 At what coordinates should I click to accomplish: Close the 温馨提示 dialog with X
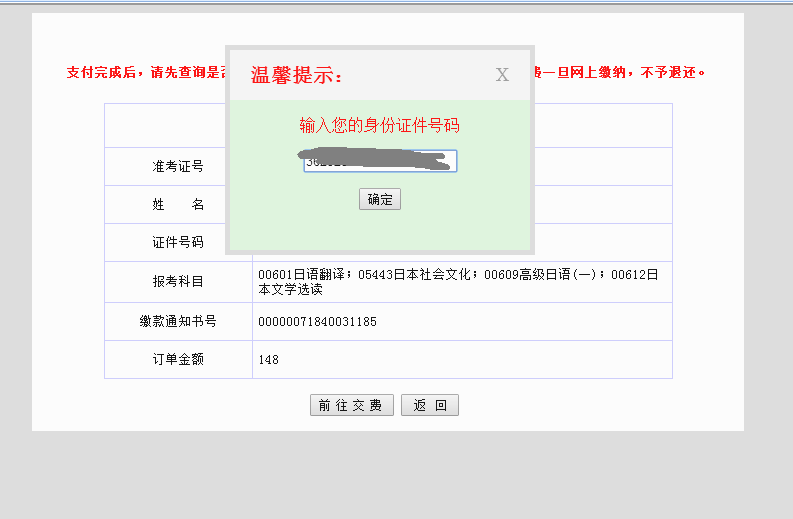click(502, 75)
